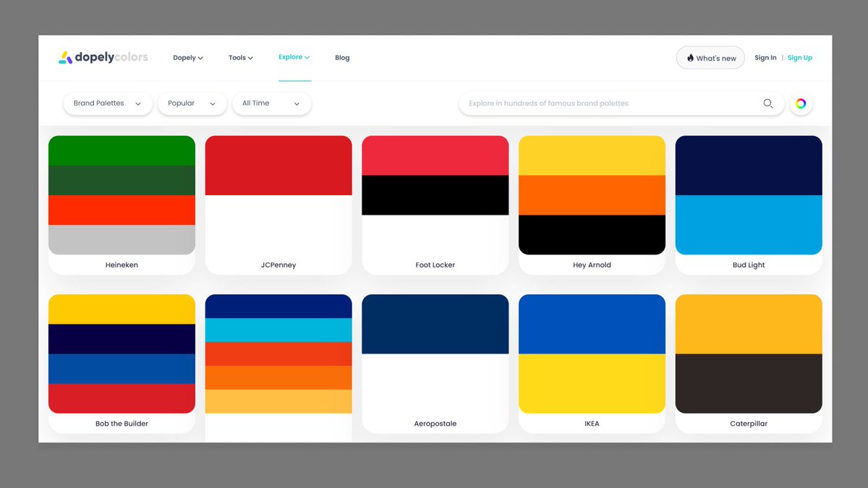Select the light orange stripe in unlabeled palette
The height and width of the screenshot is (488, 868).
click(278, 401)
